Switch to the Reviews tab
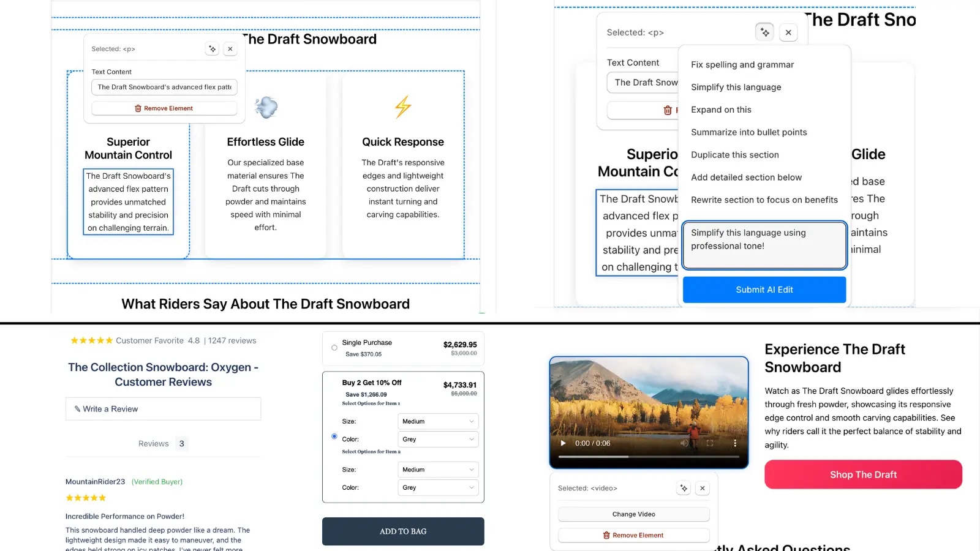 pos(153,443)
